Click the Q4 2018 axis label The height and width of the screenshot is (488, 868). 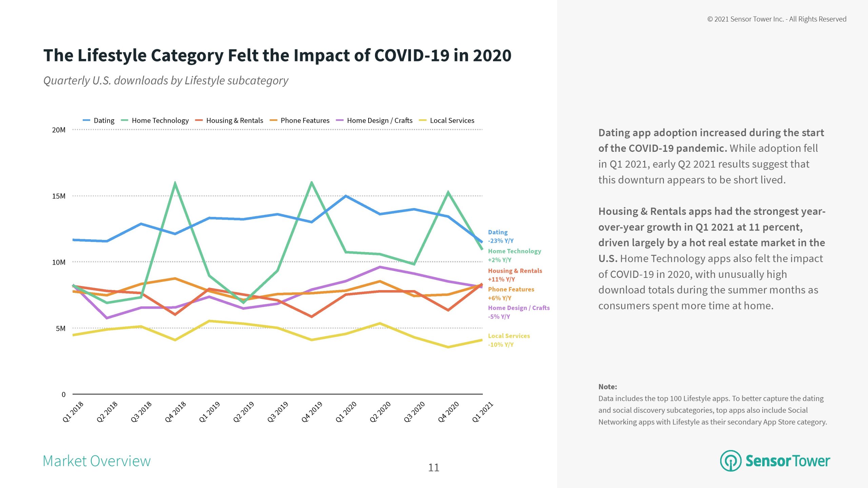[175, 412]
